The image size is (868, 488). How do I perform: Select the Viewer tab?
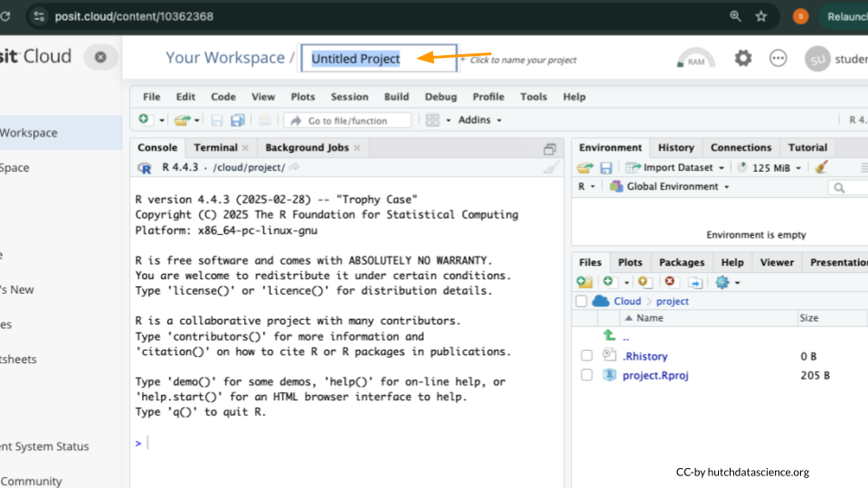coord(777,262)
